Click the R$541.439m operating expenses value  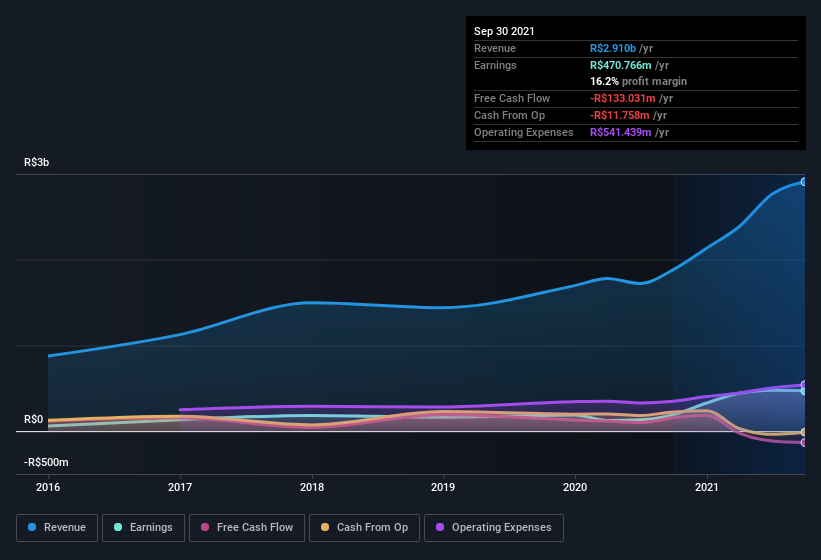pos(620,132)
